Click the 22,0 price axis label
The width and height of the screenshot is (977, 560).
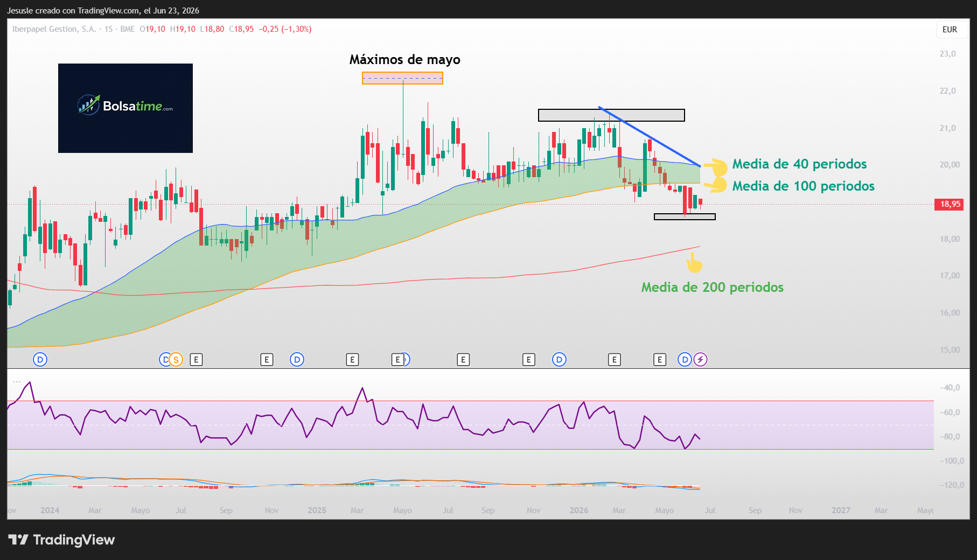(x=947, y=91)
